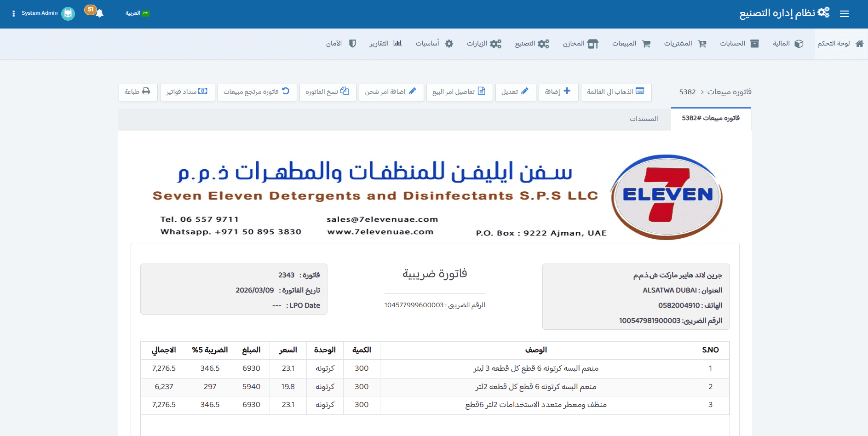This screenshot has width=868, height=436.
Task: Open الأمان security menu
Action: click(x=341, y=44)
